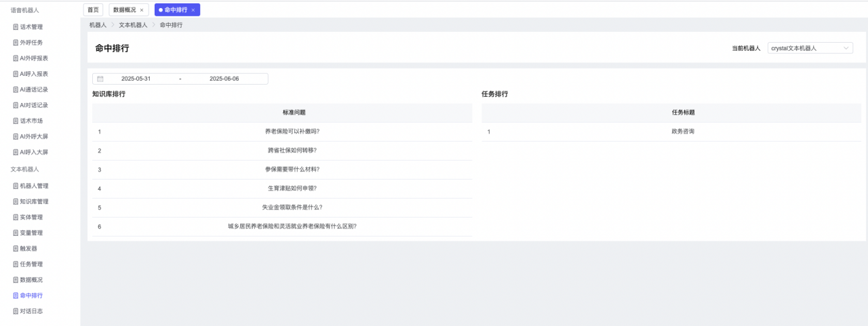Viewport: 868px width, 326px height.
Task: Go to 机器人管理 in the sidebar
Action: (x=34, y=186)
